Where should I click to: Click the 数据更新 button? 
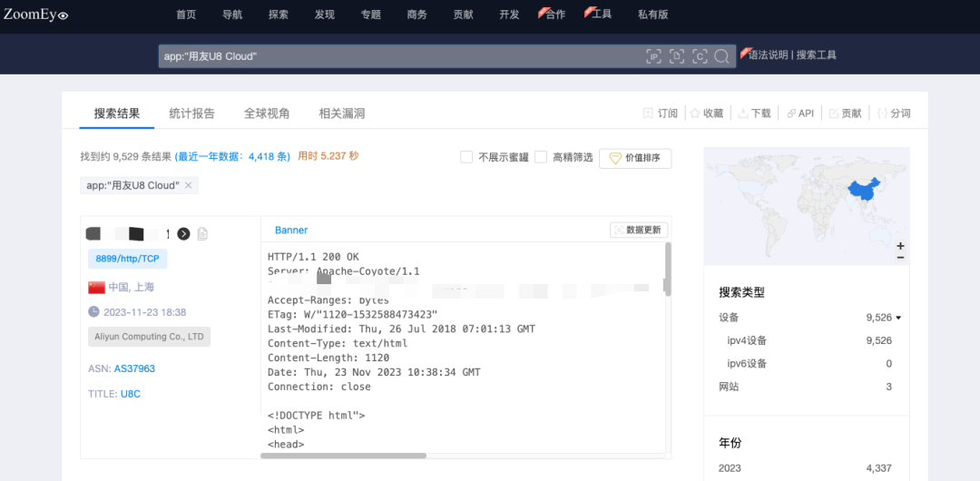639,231
